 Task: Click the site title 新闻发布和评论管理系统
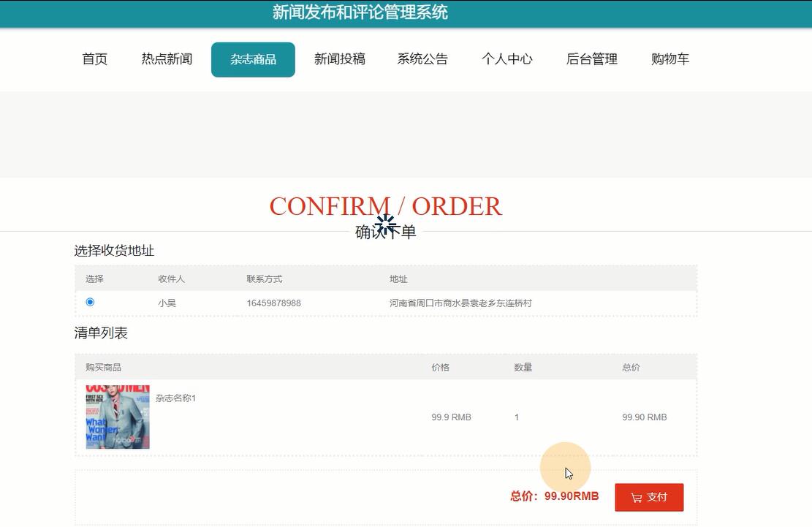point(360,12)
